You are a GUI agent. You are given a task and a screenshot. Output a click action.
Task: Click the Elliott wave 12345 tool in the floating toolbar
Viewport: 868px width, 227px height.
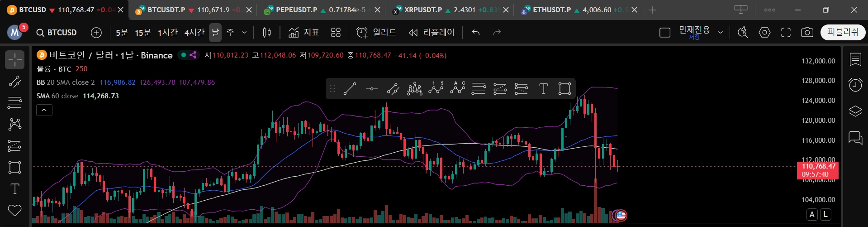pos(436,88)
